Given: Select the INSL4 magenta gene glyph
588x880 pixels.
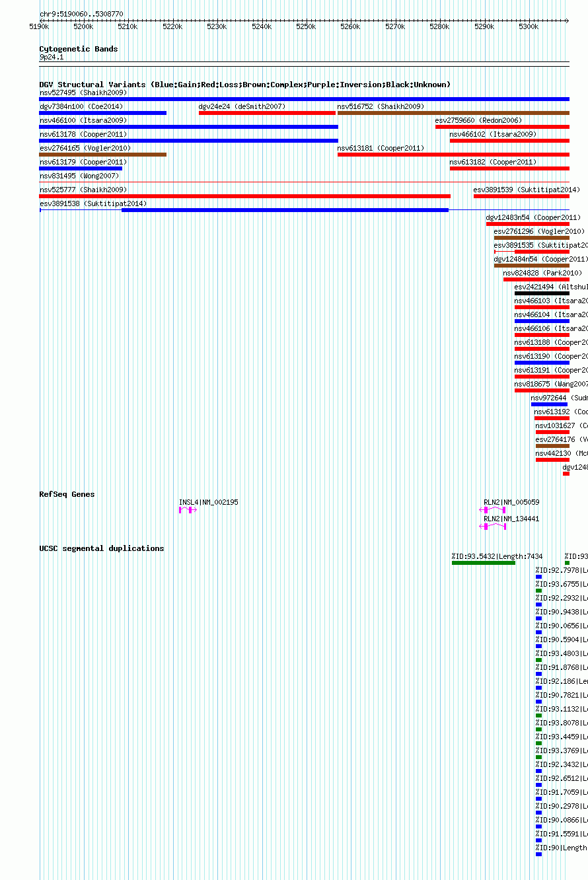Looking at the screenshot, I should pyautogui.click(x=188, y=510).
